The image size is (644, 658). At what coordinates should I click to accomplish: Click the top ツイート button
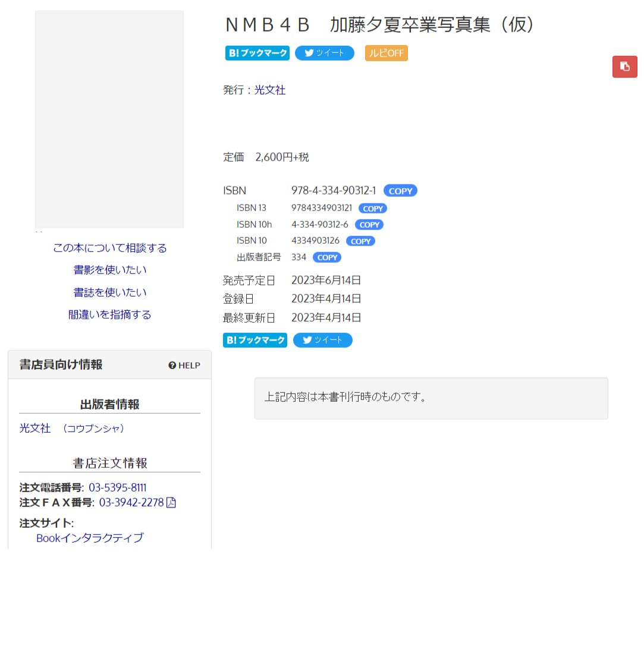[x=325, y=53]
